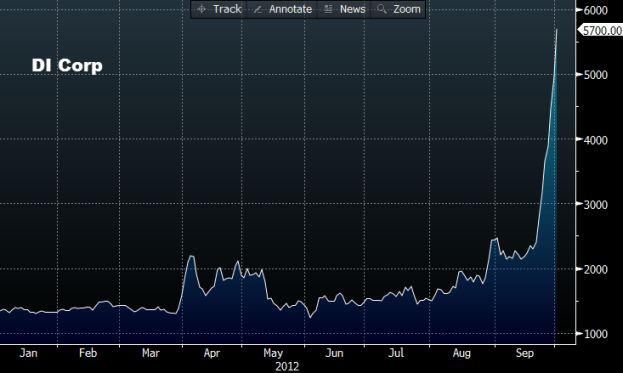
Task: Click the News list icon
Action: [328, 9]
